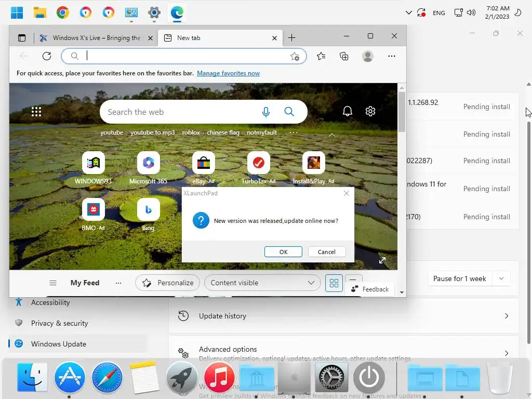Open the Feedback button

coord(370,289)
